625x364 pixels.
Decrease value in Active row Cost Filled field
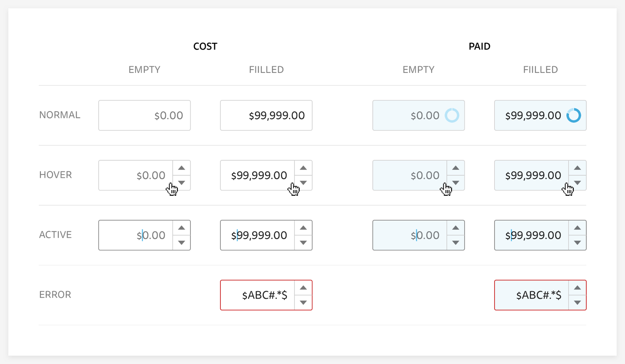click(303, 243)
